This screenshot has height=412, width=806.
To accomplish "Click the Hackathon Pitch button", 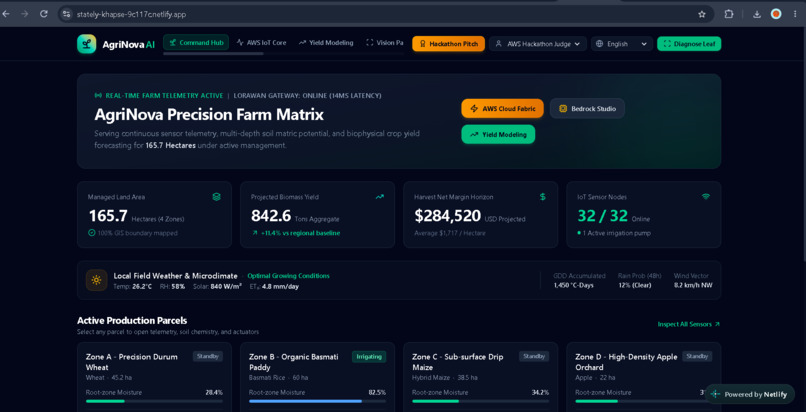I will [448, 44].
